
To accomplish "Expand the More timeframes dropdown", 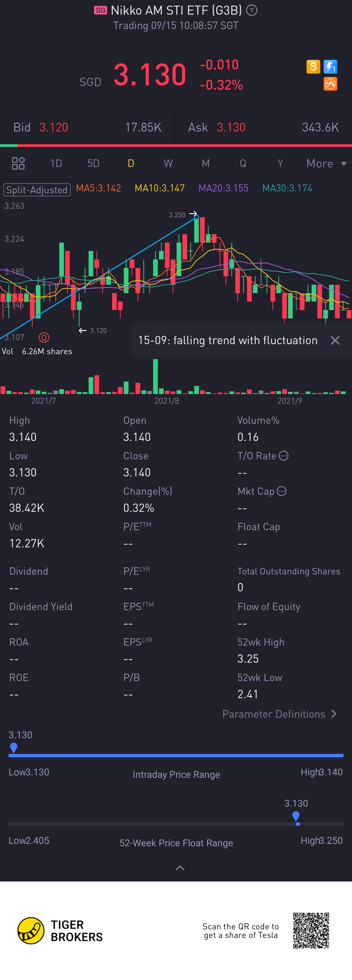I will [326, 164].
